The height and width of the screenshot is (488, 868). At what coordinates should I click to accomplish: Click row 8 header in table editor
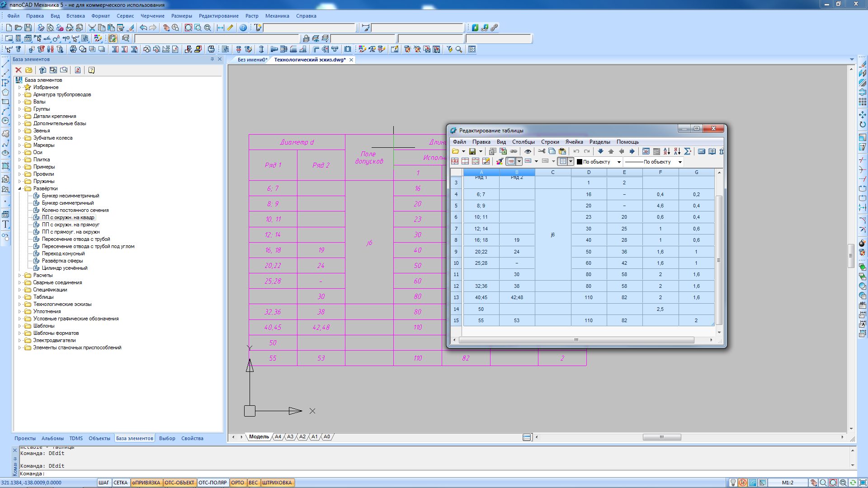[x=456, y=240]
